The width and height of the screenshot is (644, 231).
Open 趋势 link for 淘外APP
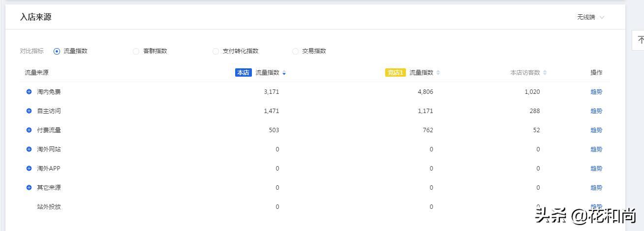coord(596,168)
